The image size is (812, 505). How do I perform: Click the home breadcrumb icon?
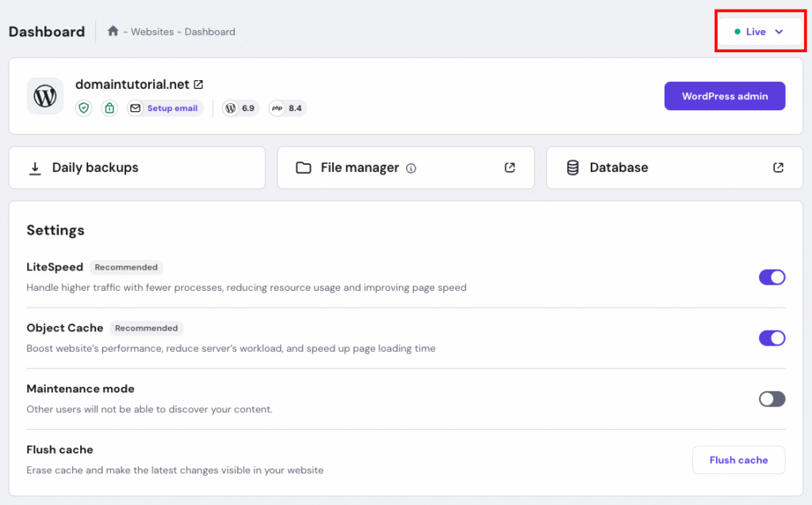point(113,32)
